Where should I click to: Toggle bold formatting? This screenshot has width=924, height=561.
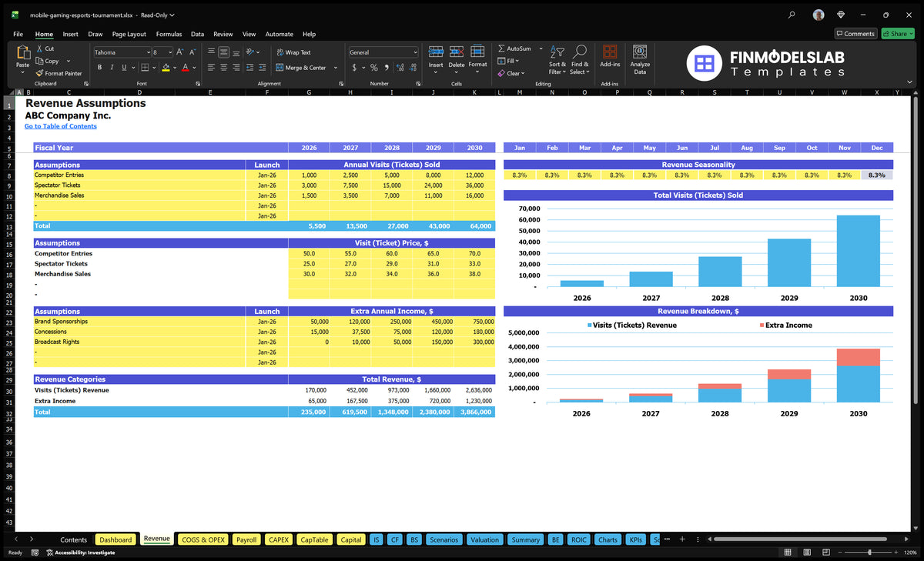[x=99, y=68]
